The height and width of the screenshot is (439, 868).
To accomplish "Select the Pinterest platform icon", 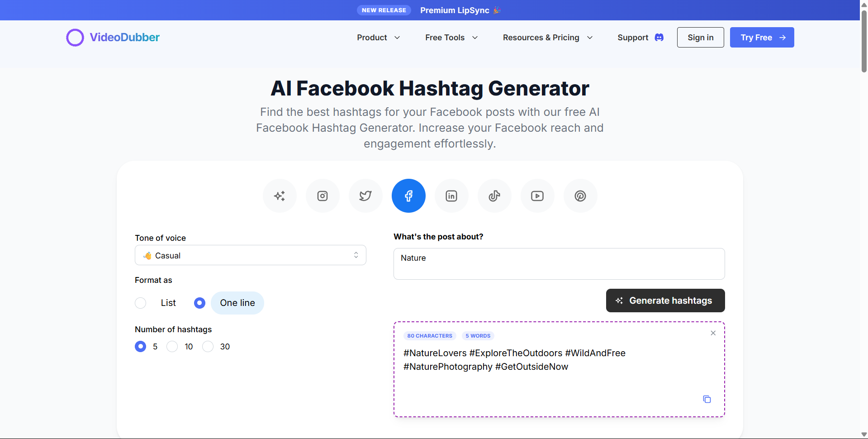I will point(580,196).
